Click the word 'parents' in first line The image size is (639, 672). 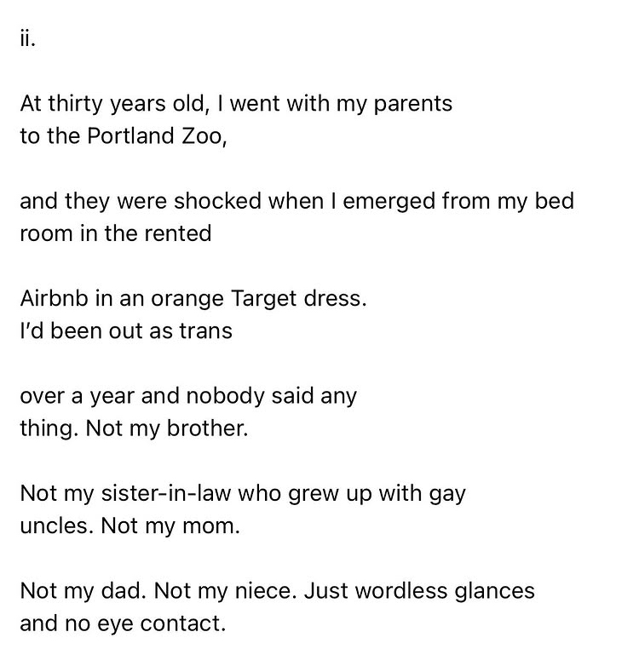click(413, 105)
